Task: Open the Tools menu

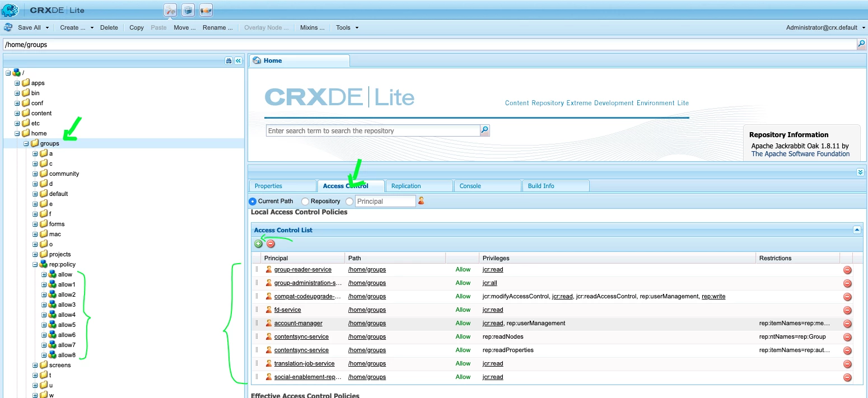Action: pos(347,27)
